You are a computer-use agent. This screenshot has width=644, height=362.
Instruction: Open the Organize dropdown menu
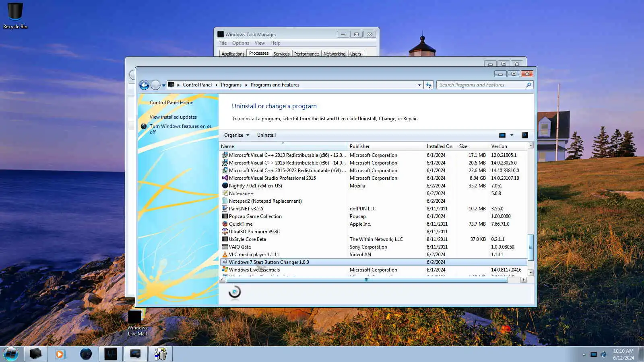[x=237, y=135]
